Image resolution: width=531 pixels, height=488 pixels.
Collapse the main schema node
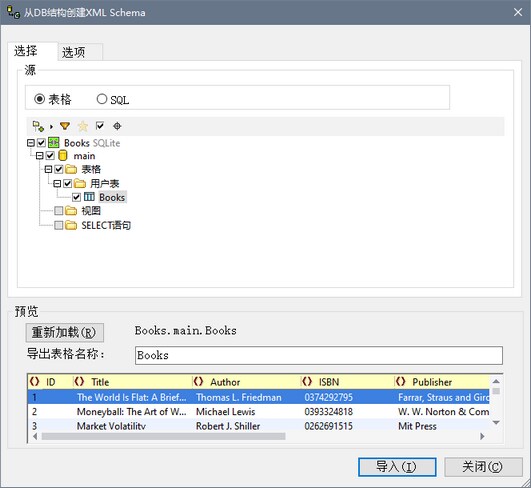pyautogui.click(x=40, y=156)
